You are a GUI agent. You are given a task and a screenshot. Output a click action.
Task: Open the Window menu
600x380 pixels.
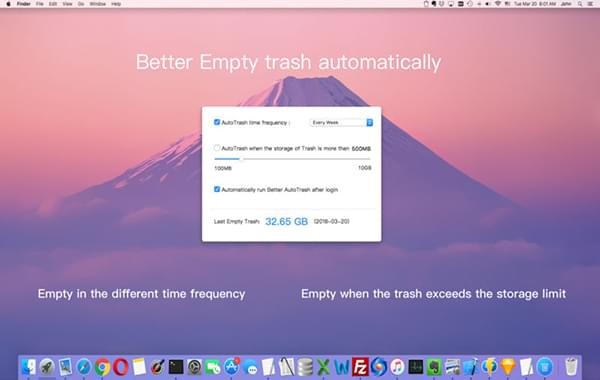[98, 4]
